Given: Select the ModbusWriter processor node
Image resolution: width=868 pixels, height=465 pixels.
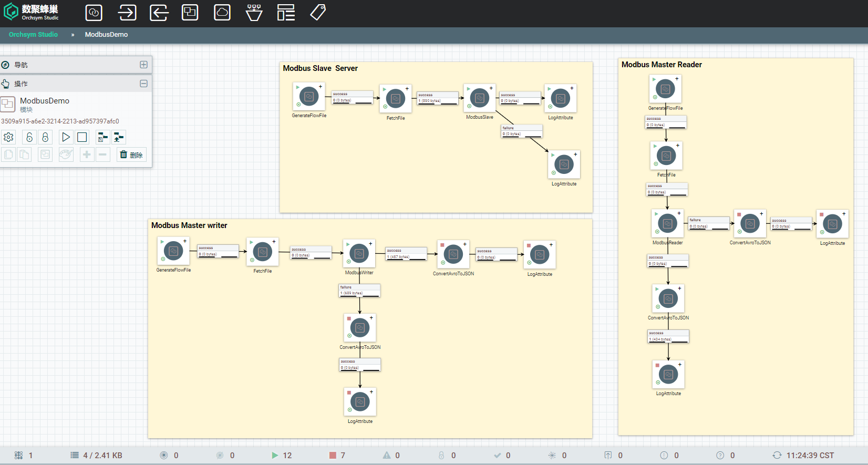Looking at the screenshot, I should click(x=359, y=254).
